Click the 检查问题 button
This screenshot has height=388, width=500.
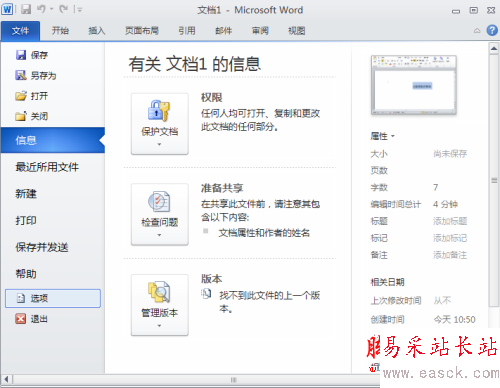tap(160, 214)
